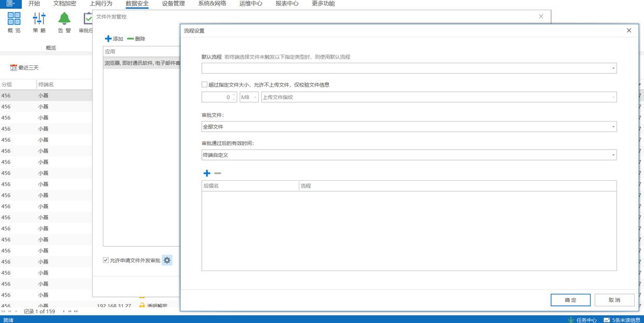This screenshot has width=644, height=323.
Task: Open the 设备管理 ribbon tab
Action: [173, 4]
